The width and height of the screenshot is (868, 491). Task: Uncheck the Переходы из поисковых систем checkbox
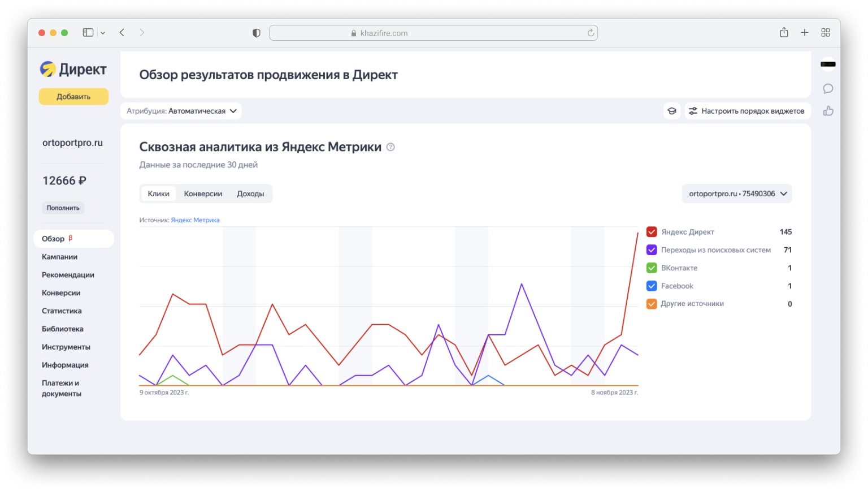pos(652,250)
